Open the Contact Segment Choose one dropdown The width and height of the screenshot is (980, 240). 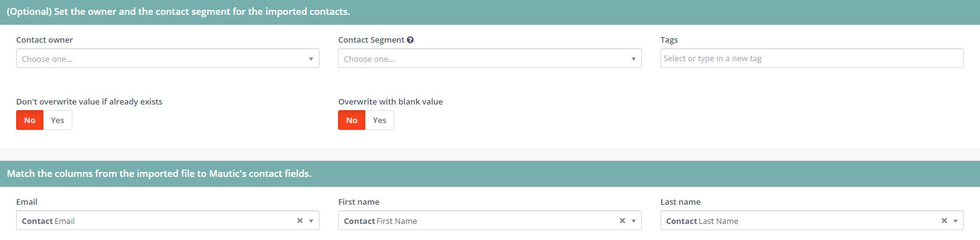(x=490, y=59)
